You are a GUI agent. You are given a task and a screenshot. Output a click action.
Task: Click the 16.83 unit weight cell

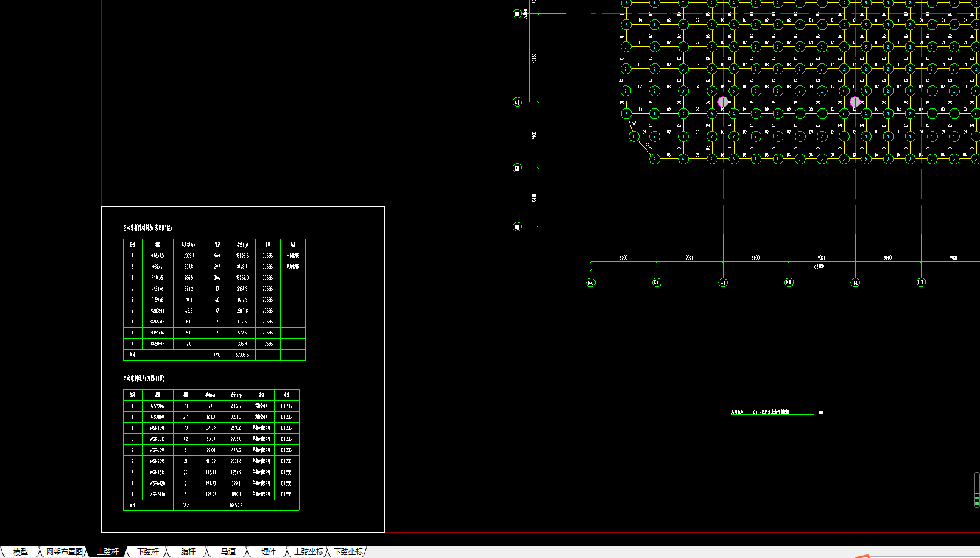click(x=211, y=417)
